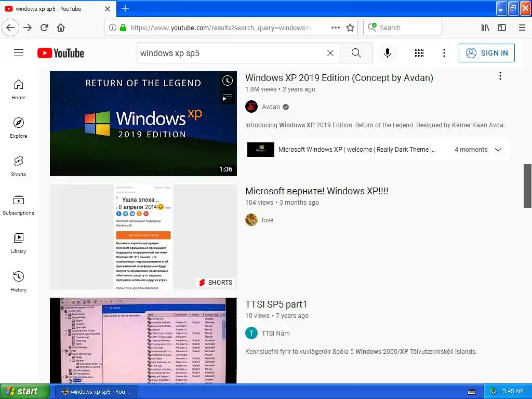This screenshot has width=532, height=399.
Task: Open TTSI SP5 part1 video title
Action: click(x=276, y=304)
